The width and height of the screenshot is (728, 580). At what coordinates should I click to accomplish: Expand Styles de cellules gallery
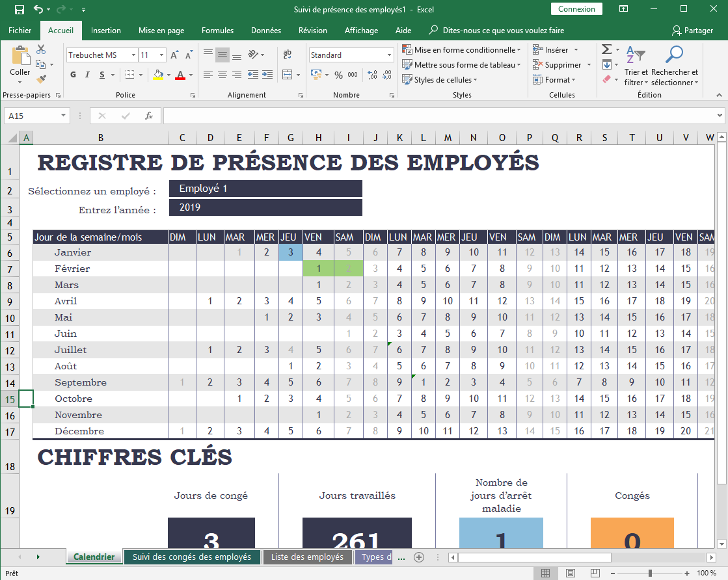coord(440,80)
